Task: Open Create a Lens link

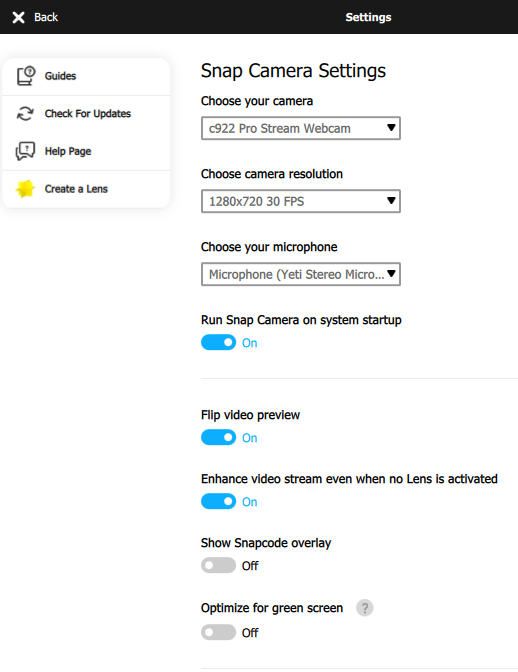Action: tap(86, 189)
